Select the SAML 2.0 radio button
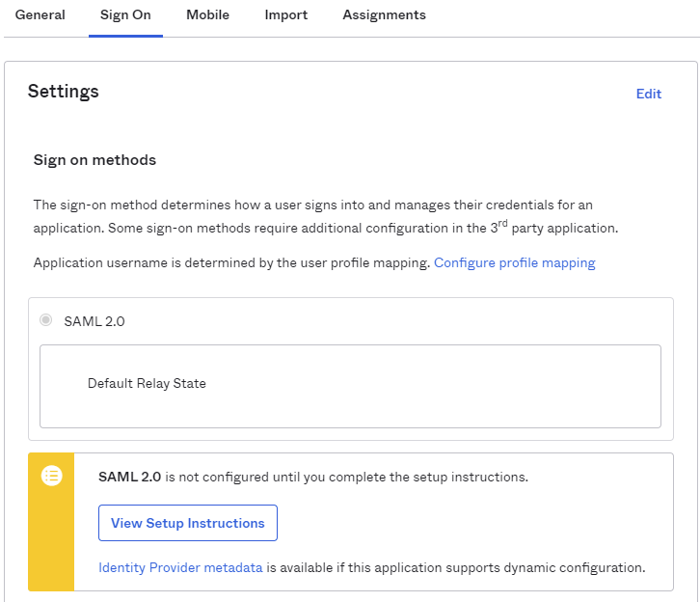Image resolution: width=700 pixels, height=602 pixels. (45, 320)
